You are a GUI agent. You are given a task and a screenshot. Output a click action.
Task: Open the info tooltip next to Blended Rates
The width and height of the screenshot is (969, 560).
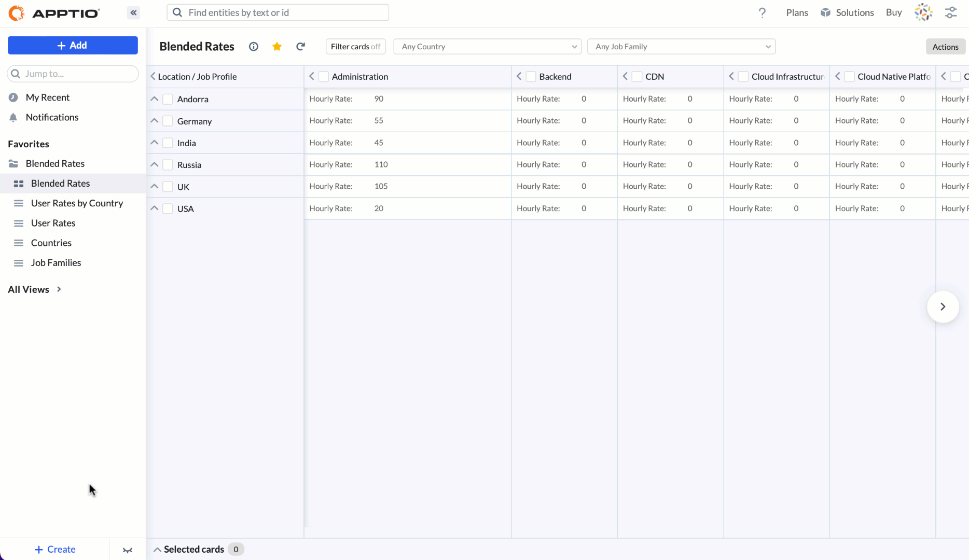click(x=254, y=46)
